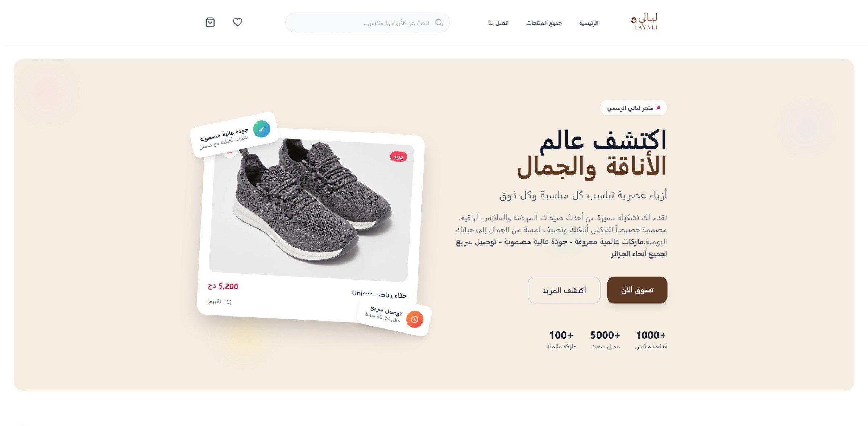This screenshot has height=426, width=868.
Task: Click the red جديد badge on product
Action: click(398, 157)
